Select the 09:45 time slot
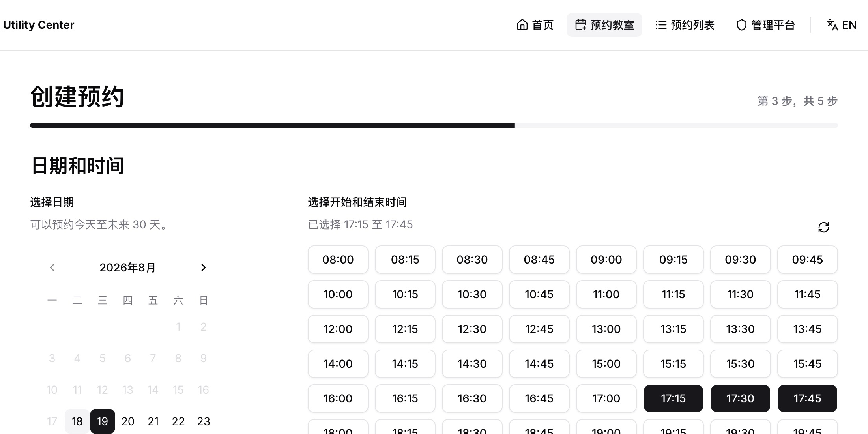Screen dimensions: 868x434 point(808,260)
